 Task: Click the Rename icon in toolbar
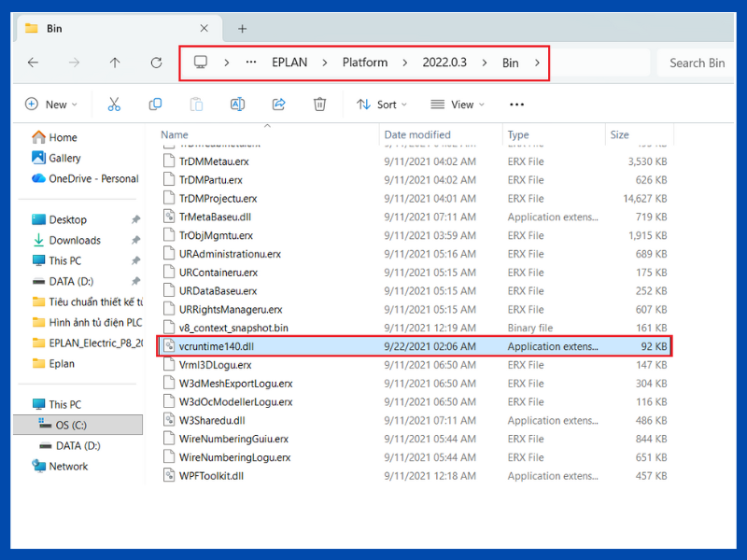click(x=237, y=105)
